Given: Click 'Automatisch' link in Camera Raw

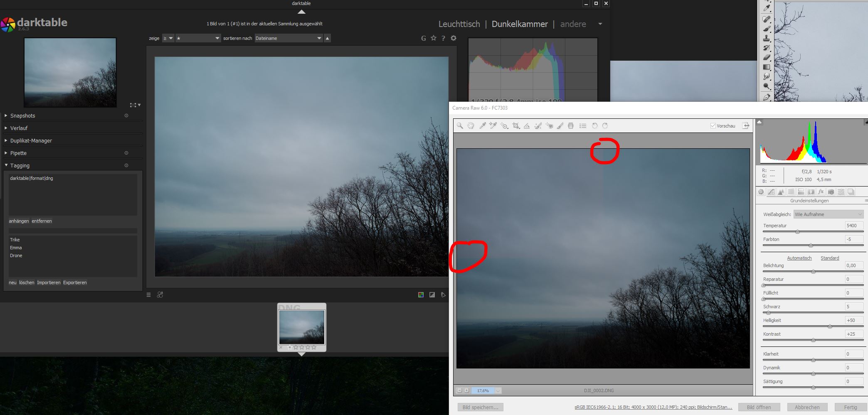Looking at the screenshot, I should click(799, 258).
